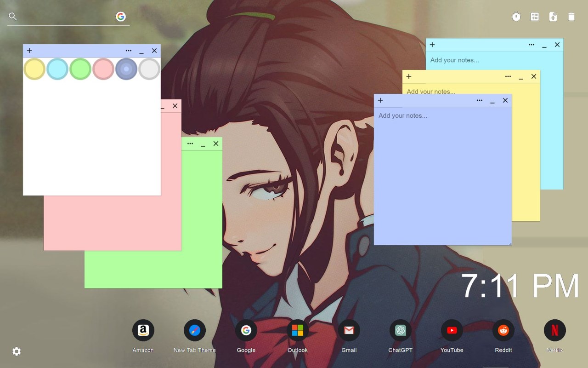Click the periwinkle note's corner resize handle
This screenshot has height=368, width=588.
click(509, 243)
